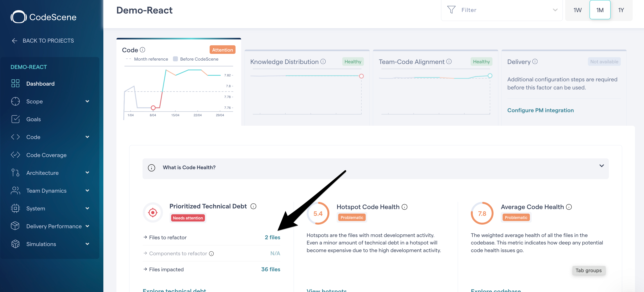Click the Healthy badge on Knowledge Distribution
644x292 pixels.
[x=353, y=62]
